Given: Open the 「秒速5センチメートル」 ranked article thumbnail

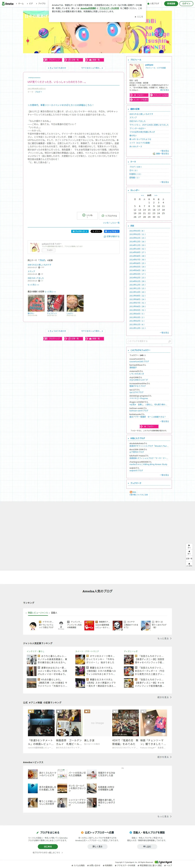Looking at the screenshot, I should [41, 723].
